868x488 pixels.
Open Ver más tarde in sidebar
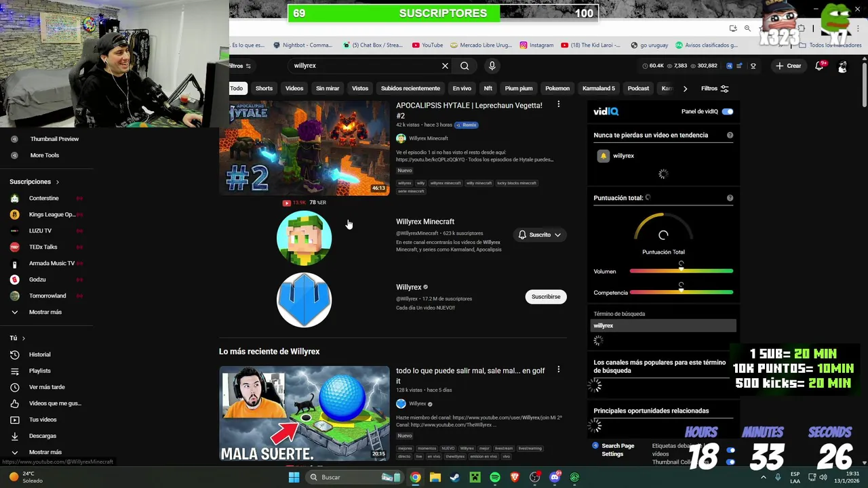(x=46, y=387)
